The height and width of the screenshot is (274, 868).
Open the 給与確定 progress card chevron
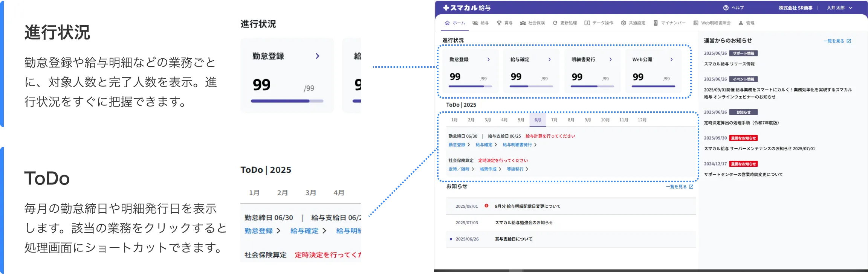550,59
